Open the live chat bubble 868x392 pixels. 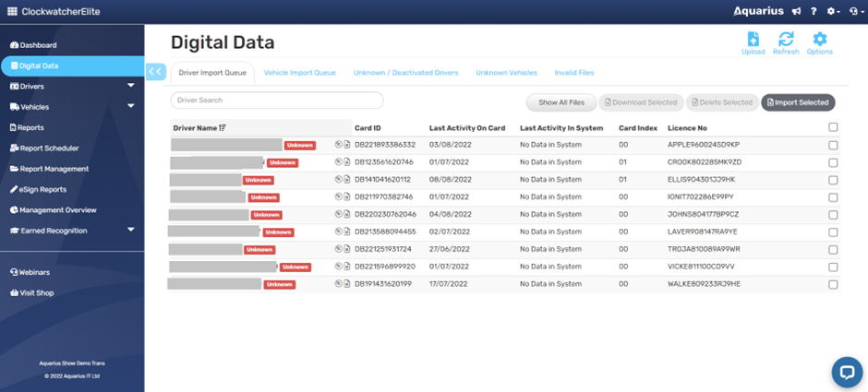846,371
